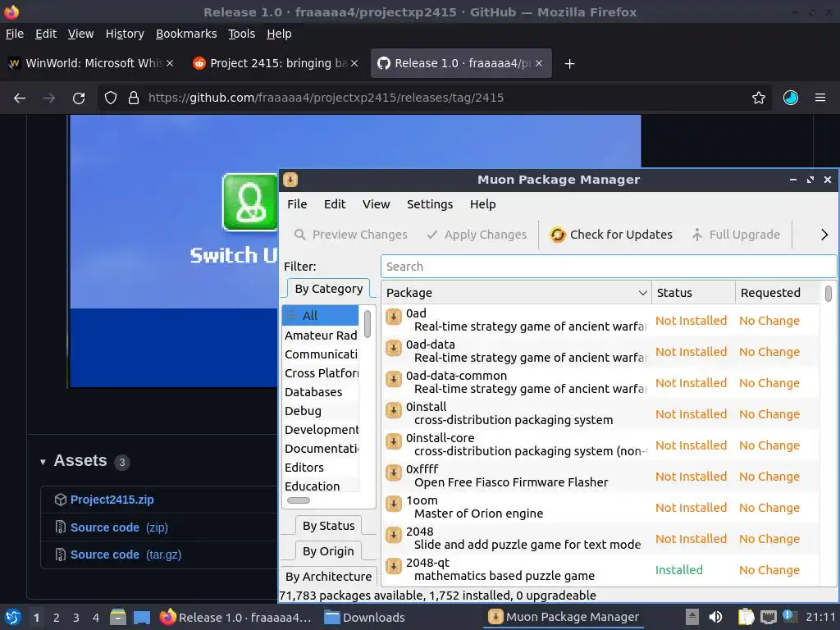Open Firefox History menu
This screenshot has width=840, height=630.
pos(125,34)
